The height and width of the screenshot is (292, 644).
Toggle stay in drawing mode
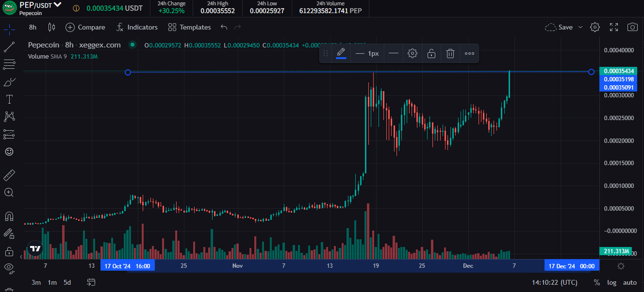(x=9, y=234)
